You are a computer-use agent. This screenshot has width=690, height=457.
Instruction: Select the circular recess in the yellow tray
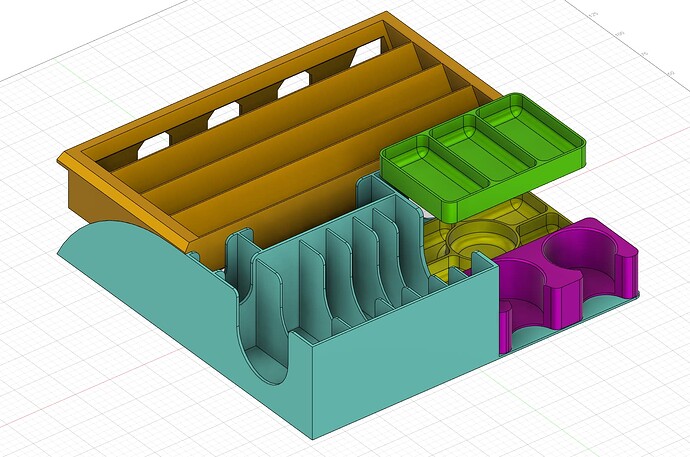pos(479,240)
